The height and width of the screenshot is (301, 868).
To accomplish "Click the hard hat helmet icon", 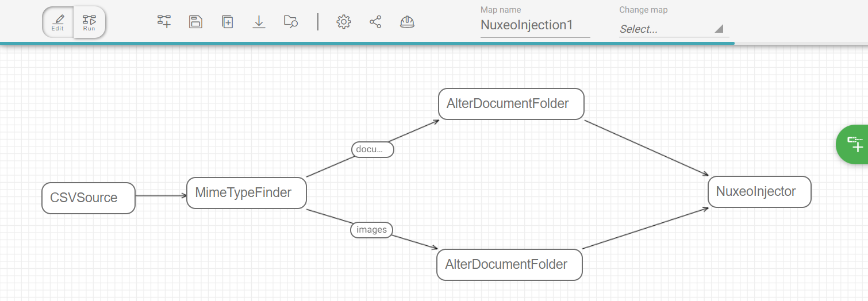I will (x=407, y=22).
